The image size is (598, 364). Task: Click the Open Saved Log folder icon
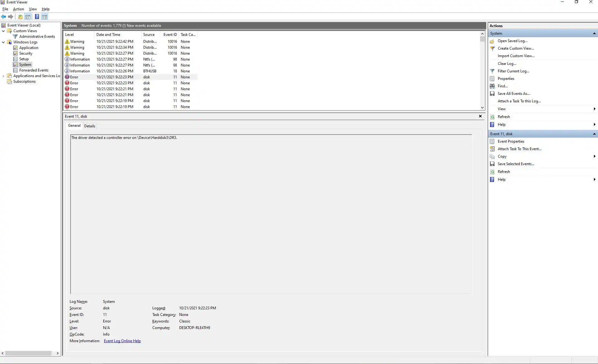492,41
